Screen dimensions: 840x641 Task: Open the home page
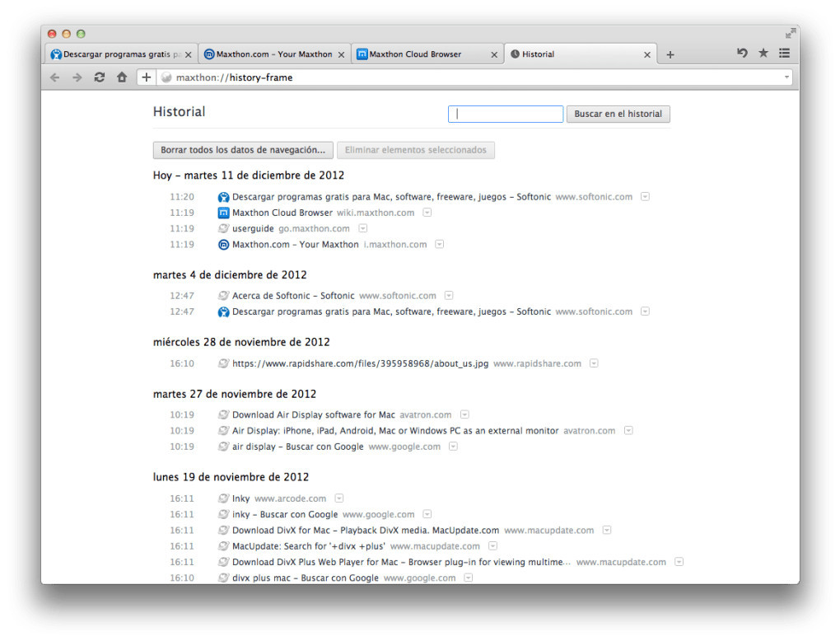(122, 77)
